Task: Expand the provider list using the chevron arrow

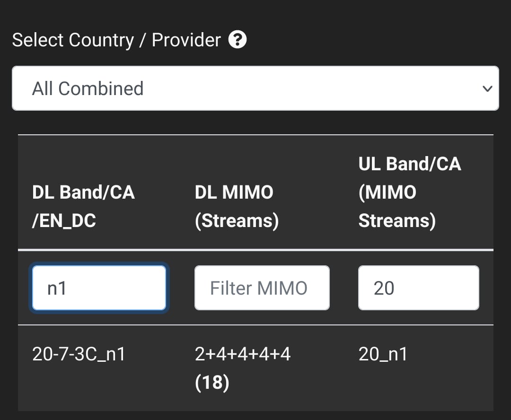Action: [487, 88]
